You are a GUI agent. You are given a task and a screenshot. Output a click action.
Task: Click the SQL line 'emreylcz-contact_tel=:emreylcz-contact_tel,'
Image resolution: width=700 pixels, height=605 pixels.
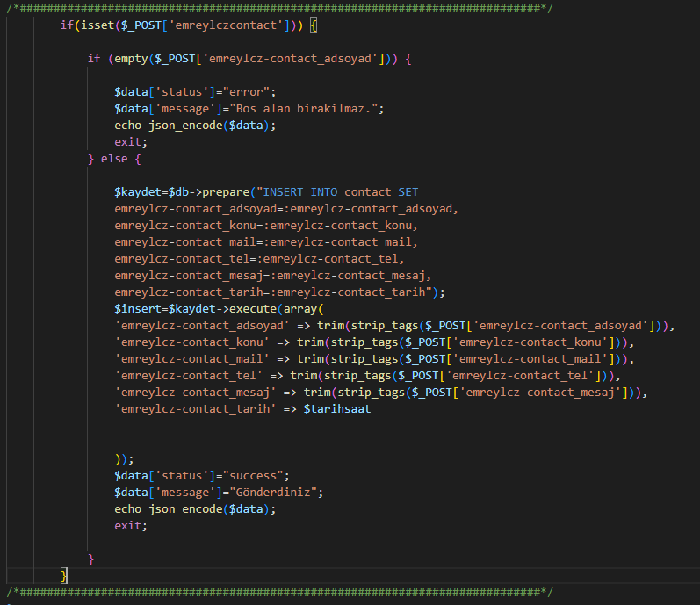click(x=259, y=259)
